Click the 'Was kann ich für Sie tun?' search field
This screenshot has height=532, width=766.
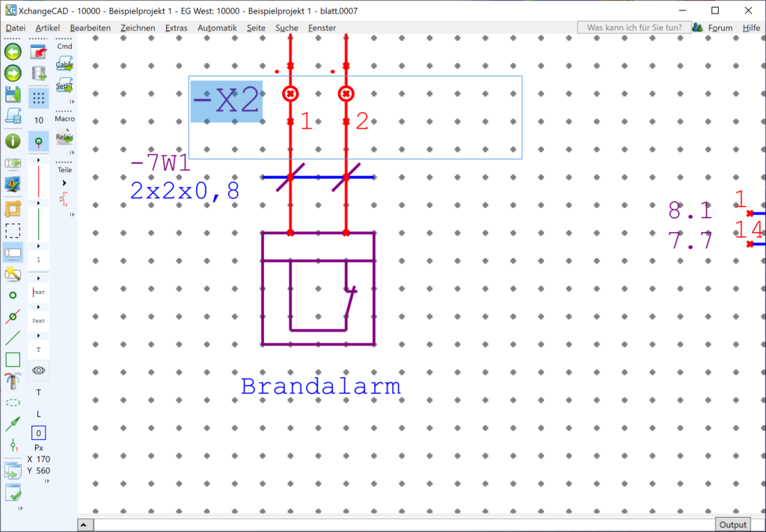click(x=634, y=28)
